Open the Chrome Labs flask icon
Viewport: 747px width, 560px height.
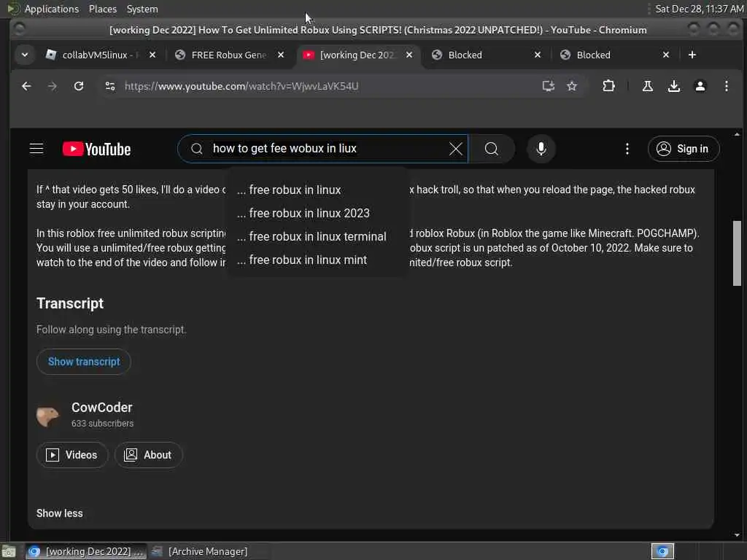[x=648, y=86]
